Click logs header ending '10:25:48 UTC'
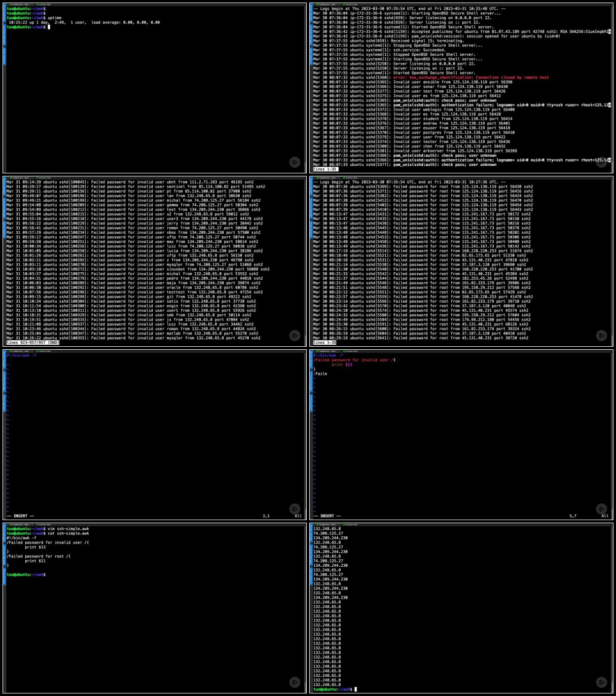Screen dimensions: 616x696 pos(409,9)
